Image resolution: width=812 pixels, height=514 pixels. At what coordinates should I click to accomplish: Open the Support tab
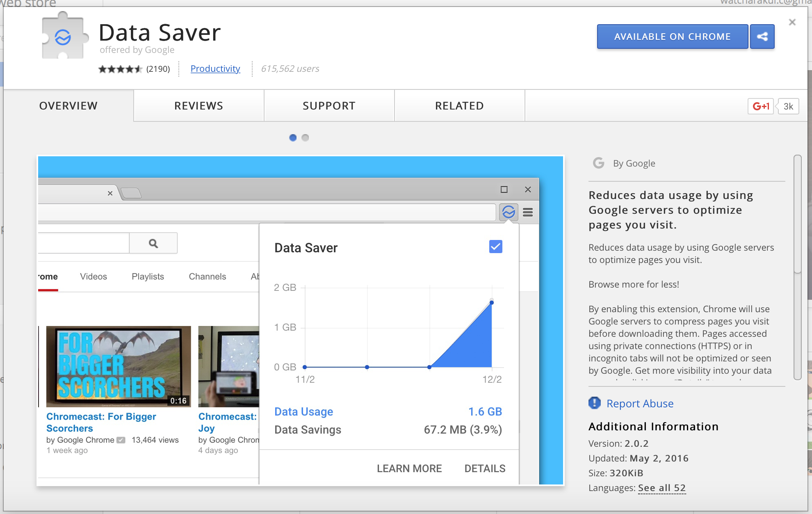click(x=329, y=106)
